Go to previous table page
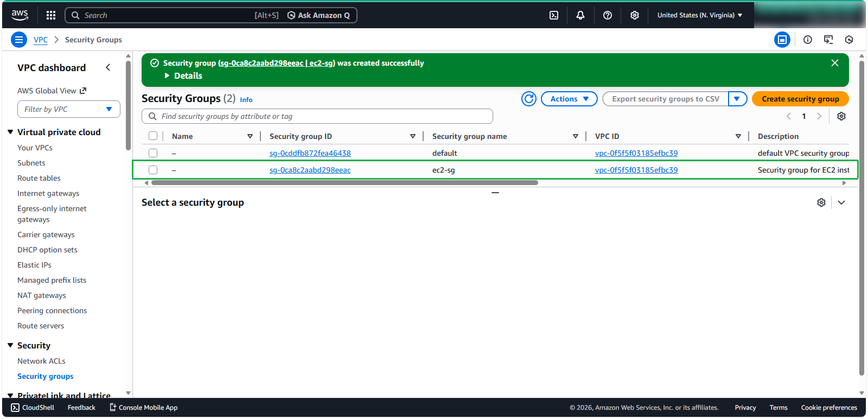 click(789, 116)
